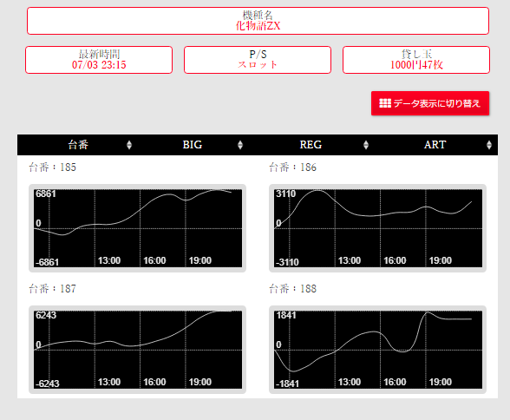
Task: Click the sort arrows beside BIG header
Action: (240, 145)
